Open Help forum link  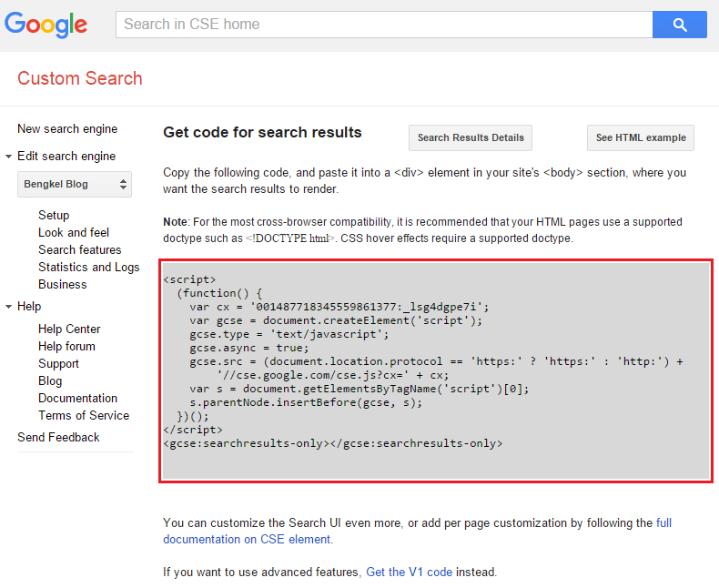coord(67,347)
